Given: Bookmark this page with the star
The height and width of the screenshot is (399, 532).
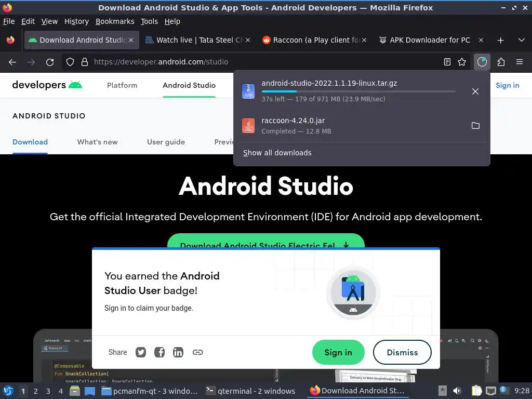Looking at the screenshot, I should click(x=462, y=62).
